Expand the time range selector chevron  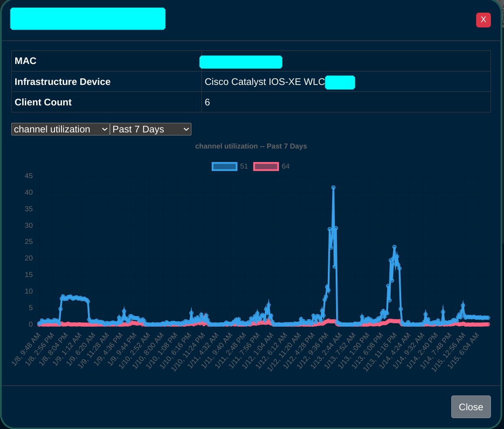(x=185, y=129)
